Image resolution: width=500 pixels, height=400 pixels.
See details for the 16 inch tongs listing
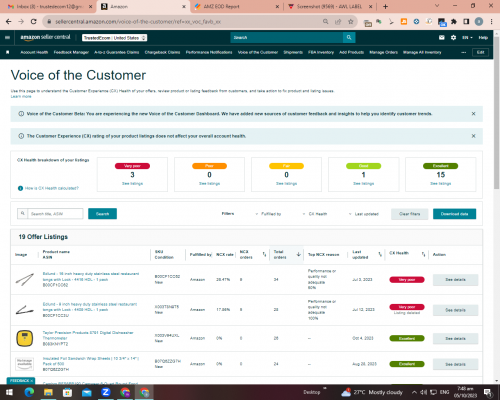(x=455, y=280)
